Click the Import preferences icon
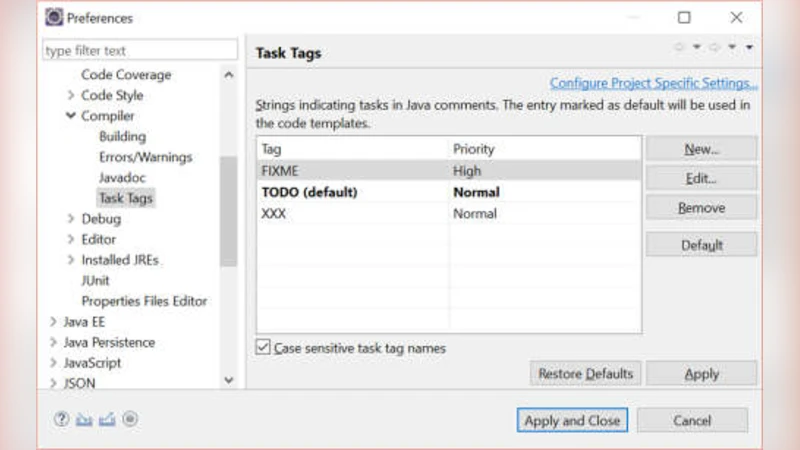Screen dimensions: 800x450 [85, 420]
